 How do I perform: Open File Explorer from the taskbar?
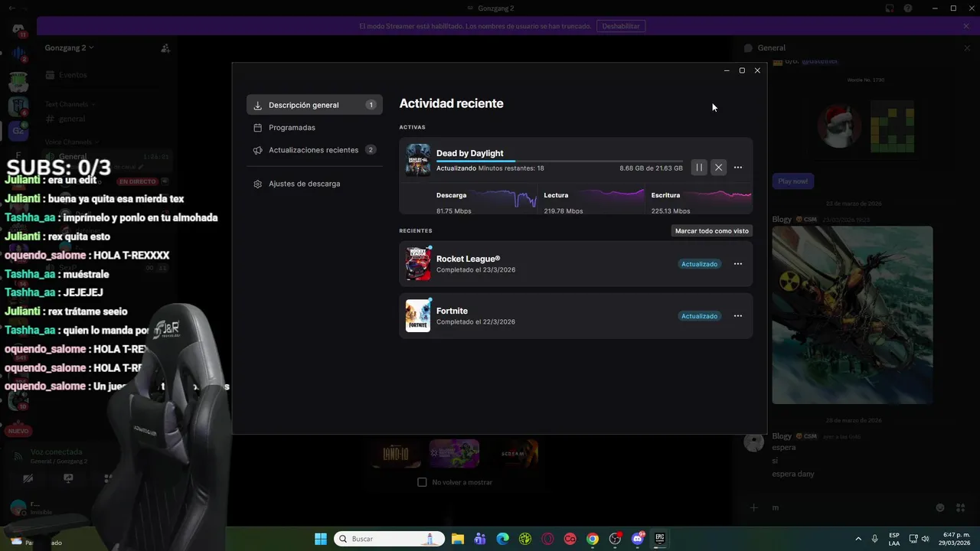tap(458, 539)
